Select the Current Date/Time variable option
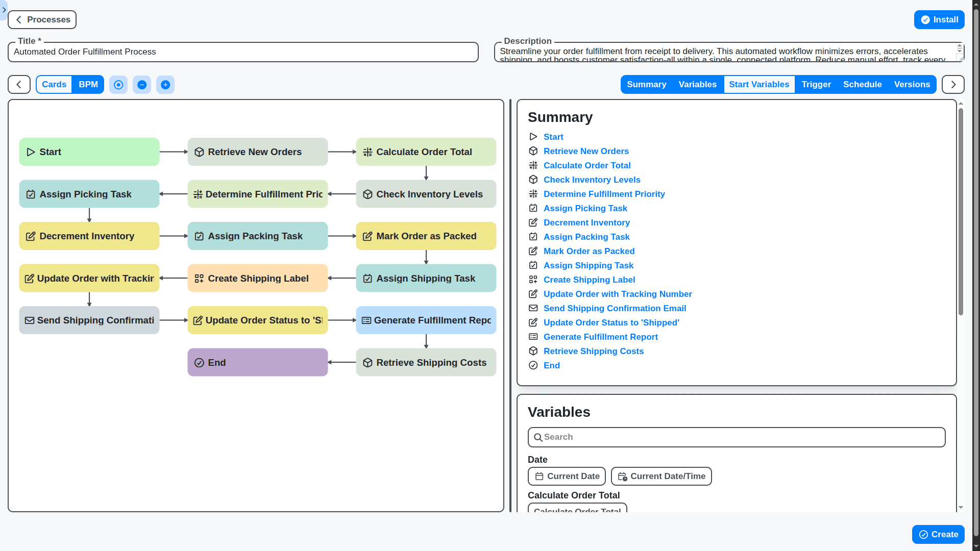980x551 pixels. coord(661,476)
